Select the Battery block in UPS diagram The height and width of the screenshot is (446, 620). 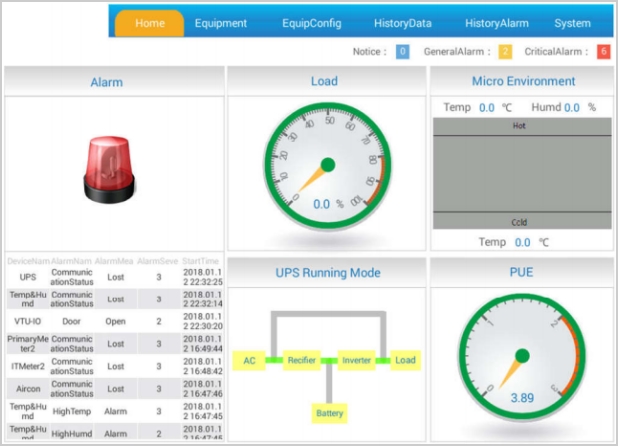[329, 412]
